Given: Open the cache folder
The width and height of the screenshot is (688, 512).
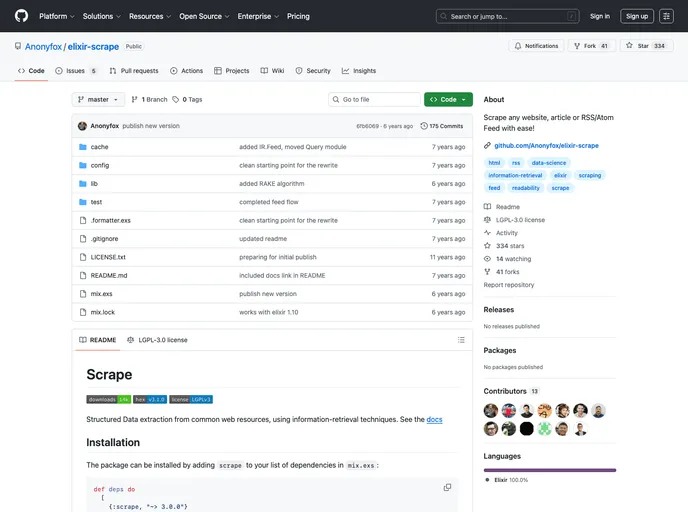Looking at the screenshot, I should pyautogui.click(x=99, y=147).
